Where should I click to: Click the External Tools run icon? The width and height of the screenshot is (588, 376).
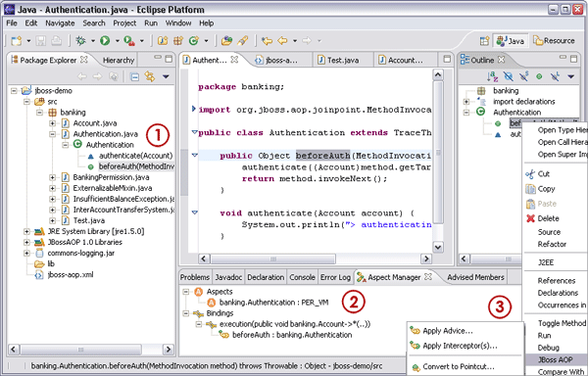pyautogui.click(x=129, y=40)
